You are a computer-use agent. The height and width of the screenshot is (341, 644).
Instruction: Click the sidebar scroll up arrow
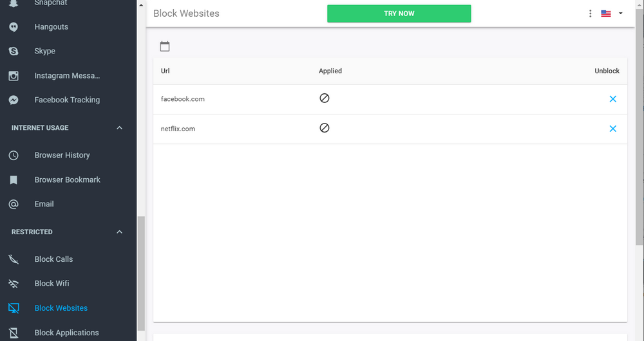click(x=141, y=5)
